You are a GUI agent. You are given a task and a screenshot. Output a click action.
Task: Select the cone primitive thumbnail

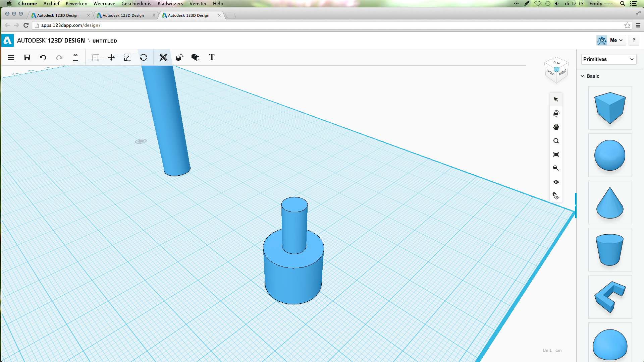[610, 203]
